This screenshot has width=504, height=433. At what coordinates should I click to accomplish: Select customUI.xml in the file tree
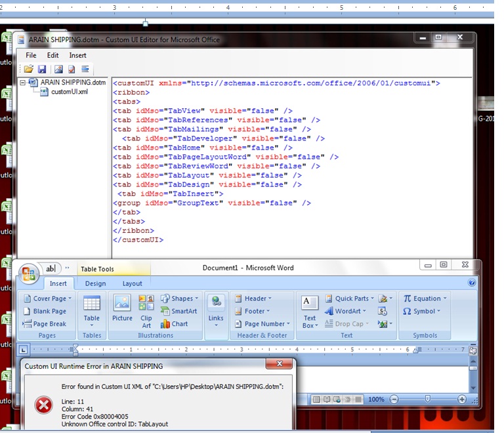pyautogui.click(x=70, y=92)
